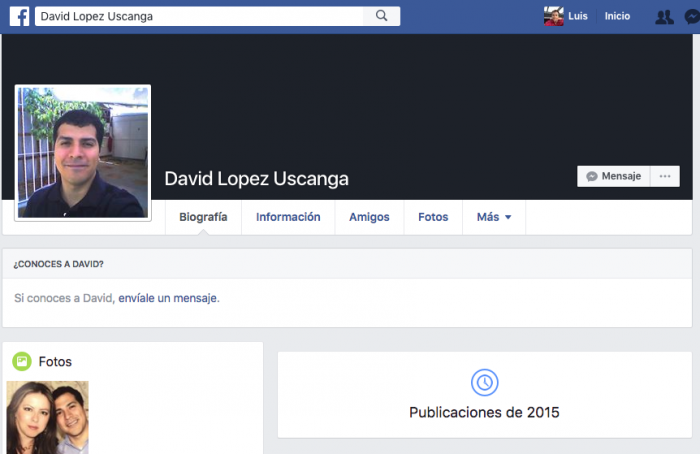Open the Información tab
The width and height of the screenshot is (700, 454).
[288, 217]
